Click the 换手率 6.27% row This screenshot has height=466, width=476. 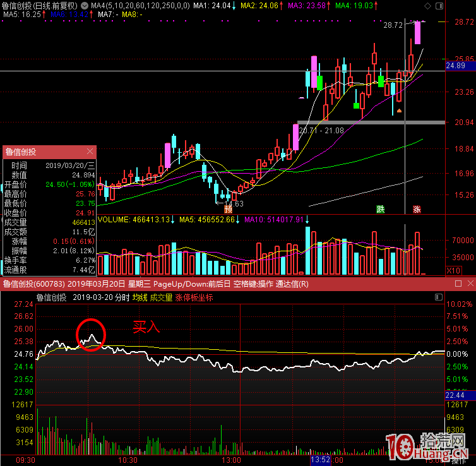point(49,261)
